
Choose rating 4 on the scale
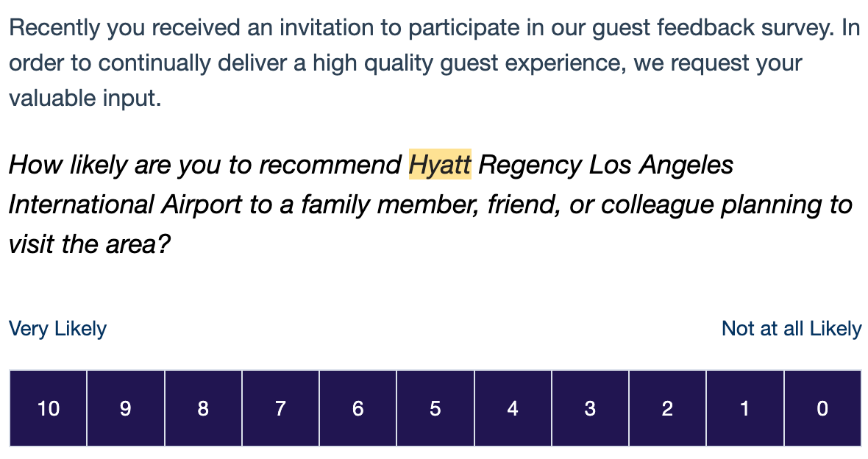513,408
